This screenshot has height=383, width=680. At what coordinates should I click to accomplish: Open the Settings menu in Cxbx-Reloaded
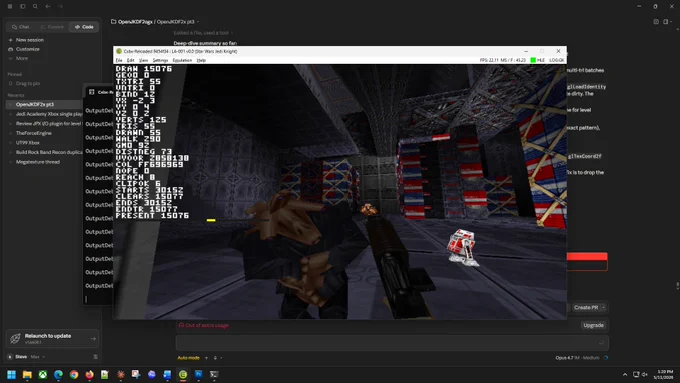click(x=160, y=60)
